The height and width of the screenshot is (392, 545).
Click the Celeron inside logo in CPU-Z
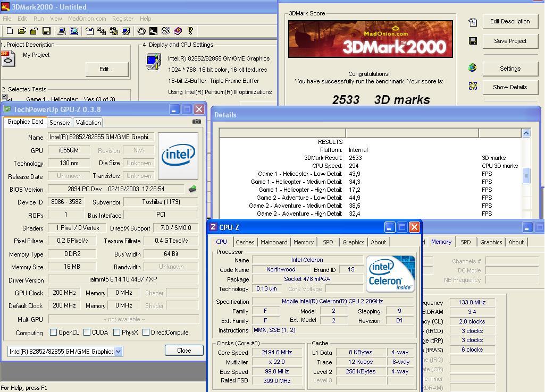pos(390,274)
